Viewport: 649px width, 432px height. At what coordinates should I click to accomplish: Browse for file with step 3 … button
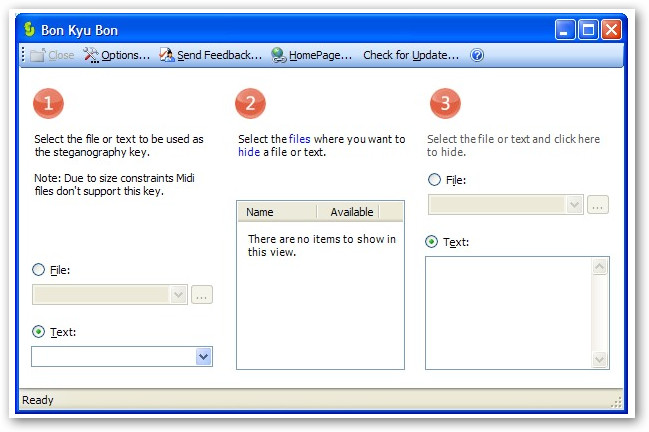tap(598, 204)
